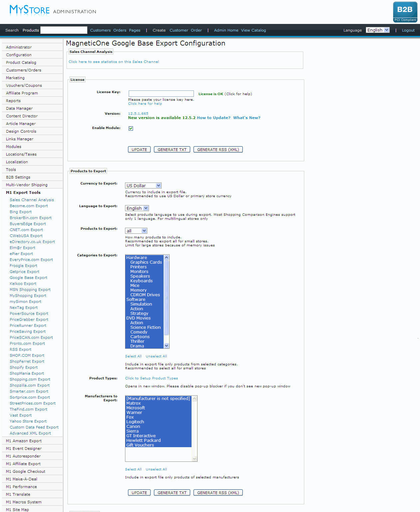The height and width of the screenshot is (512, 420).
Task: Open Google Base Export in the sidebar
Action: pyautogui.click(x=28, y=278)
